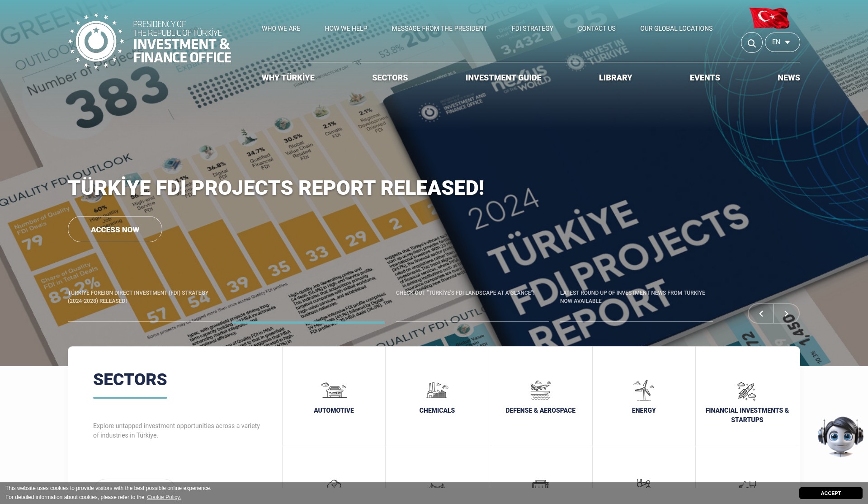
Task: Open the Contact Us page
Action: [596, 28]
